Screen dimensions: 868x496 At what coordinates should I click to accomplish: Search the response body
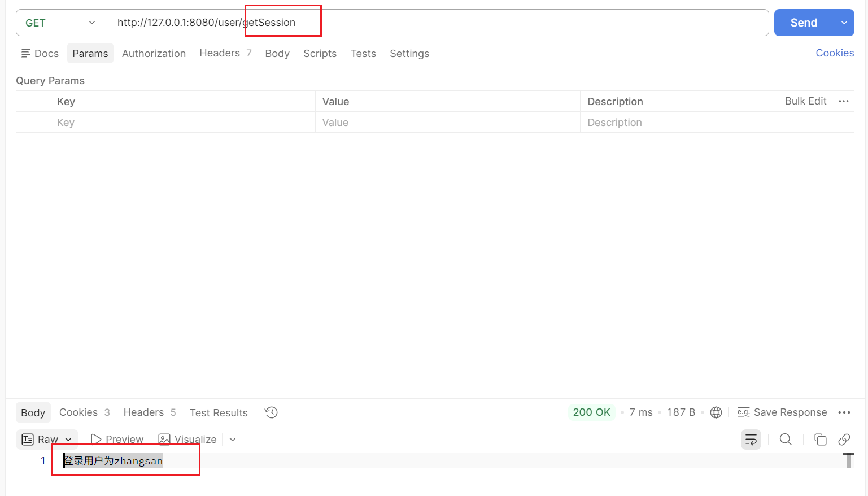(x=786, y=440)
